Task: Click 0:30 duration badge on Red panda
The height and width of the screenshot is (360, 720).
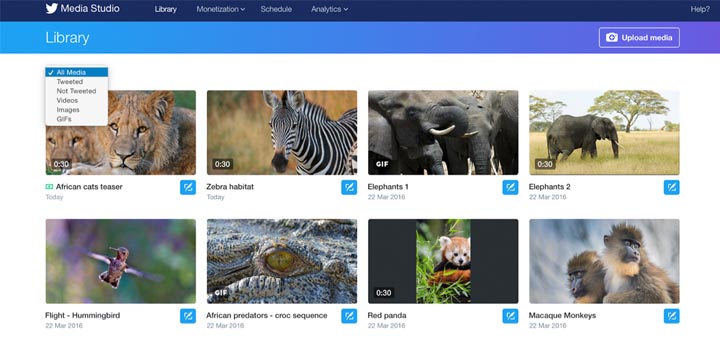Action: click(x=384, y=293)
